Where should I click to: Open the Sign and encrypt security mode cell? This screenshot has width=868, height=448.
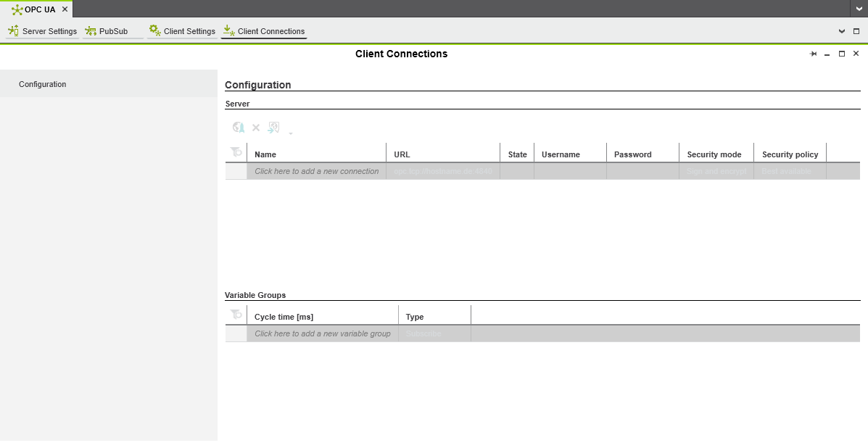tap(716, 172)
